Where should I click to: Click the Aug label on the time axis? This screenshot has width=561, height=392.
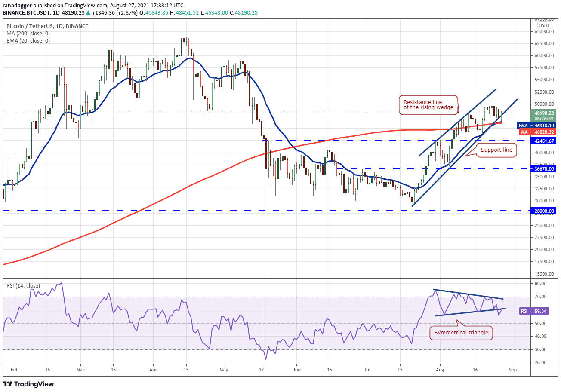point(439,369)
